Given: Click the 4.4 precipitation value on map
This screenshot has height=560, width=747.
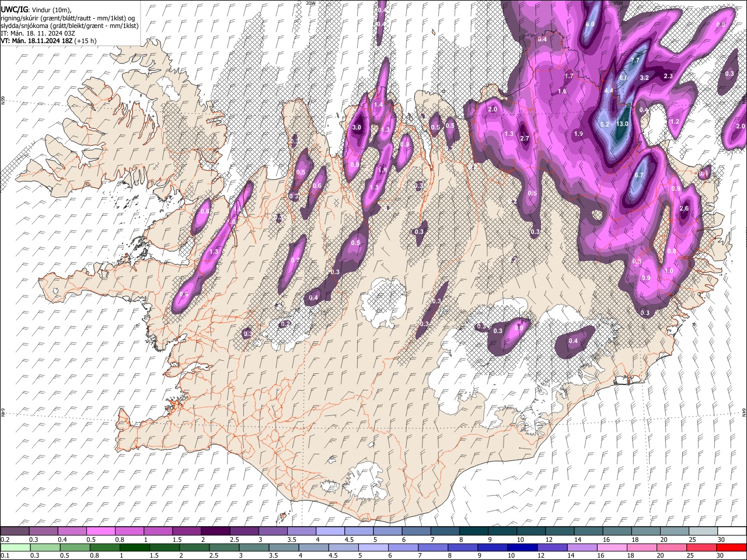Looking at the screenshot, I should click(x=609, y=90).
